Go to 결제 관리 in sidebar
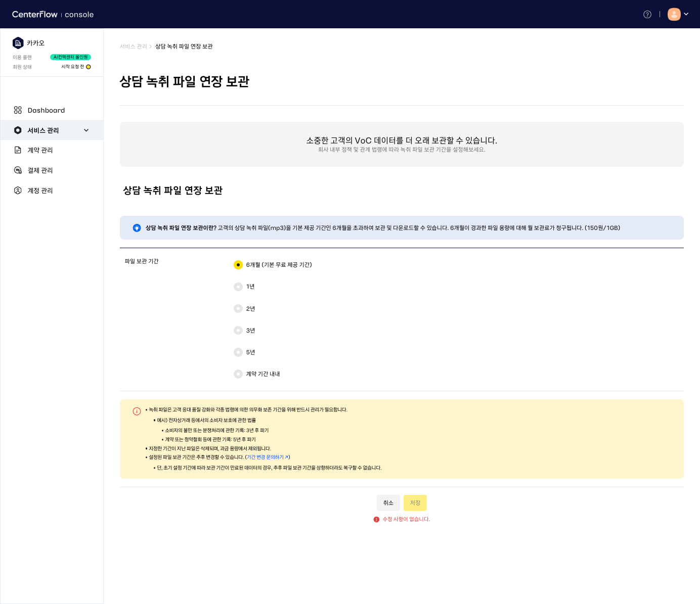Image resolution: width=700 pixels, height=604 pixels. 40,170
